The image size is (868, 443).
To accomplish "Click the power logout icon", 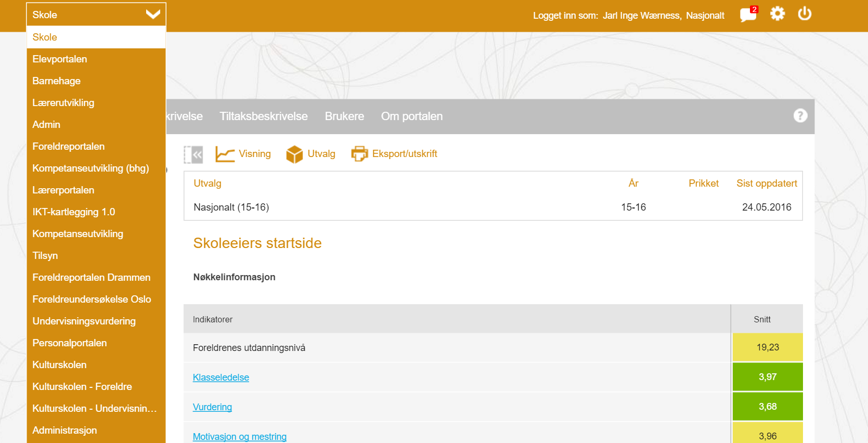I will [x=805, y=14].
